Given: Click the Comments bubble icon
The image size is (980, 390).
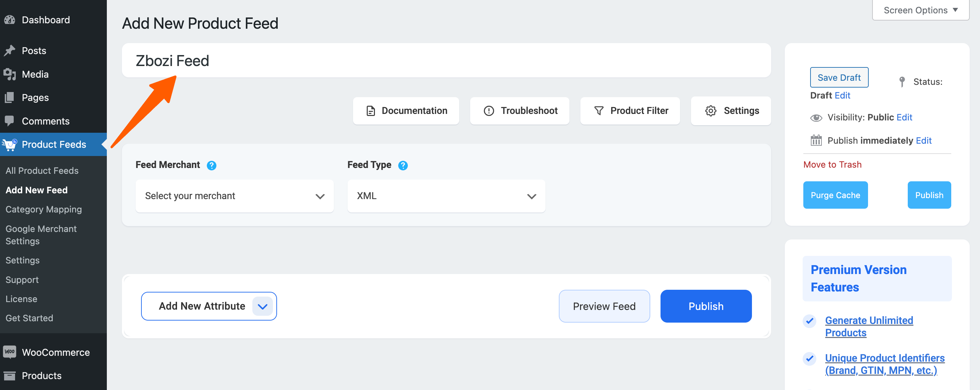Looking at the screenshot, I should tap(10, 121).
